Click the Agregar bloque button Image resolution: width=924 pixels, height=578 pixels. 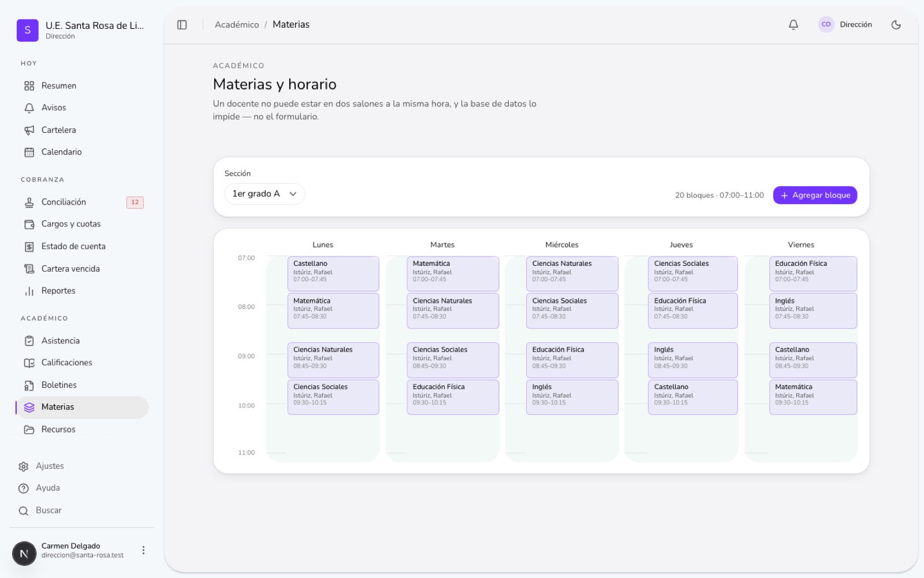(815, 195)
